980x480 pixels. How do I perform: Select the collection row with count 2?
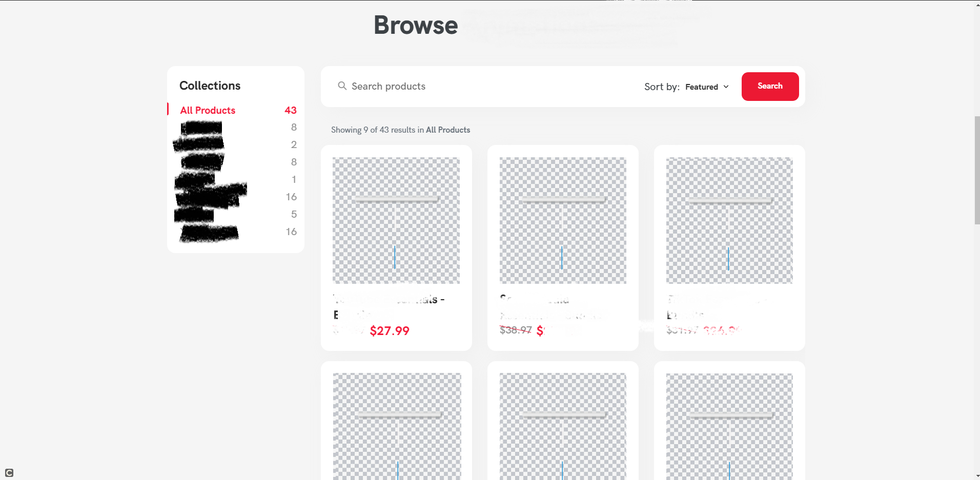(x=236, y=144)
